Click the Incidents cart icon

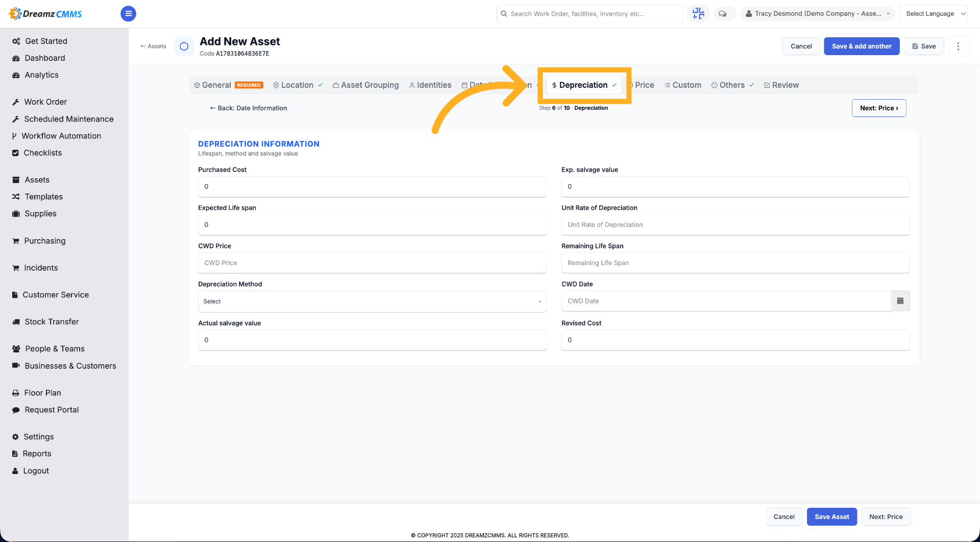pyautogui.click(x=16, y=268)
